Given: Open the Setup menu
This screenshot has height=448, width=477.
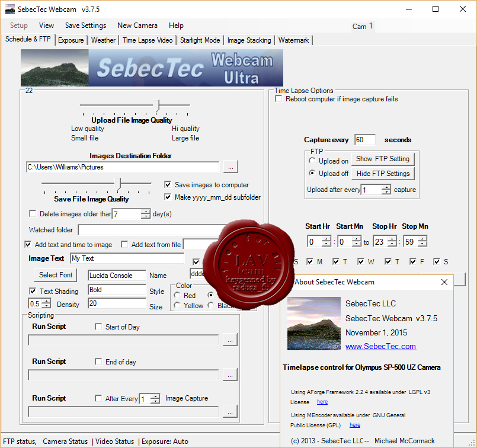Looking at the screenshot, I should click(19, 25).
